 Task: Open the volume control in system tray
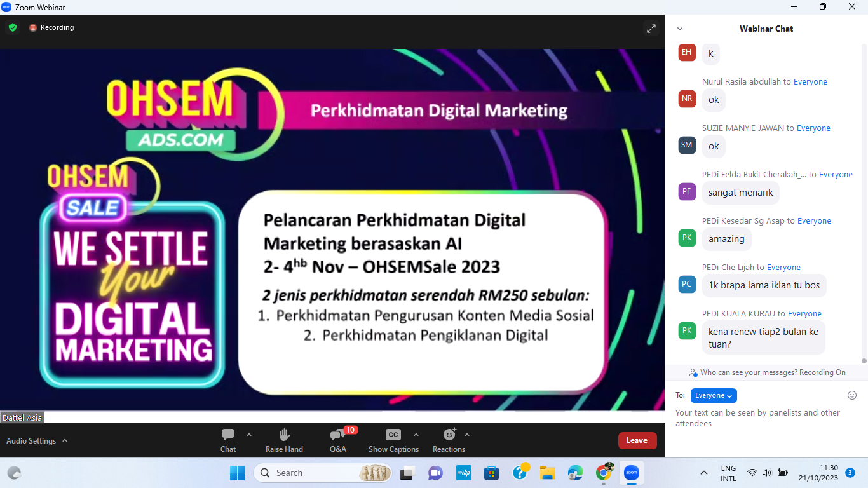767,473
